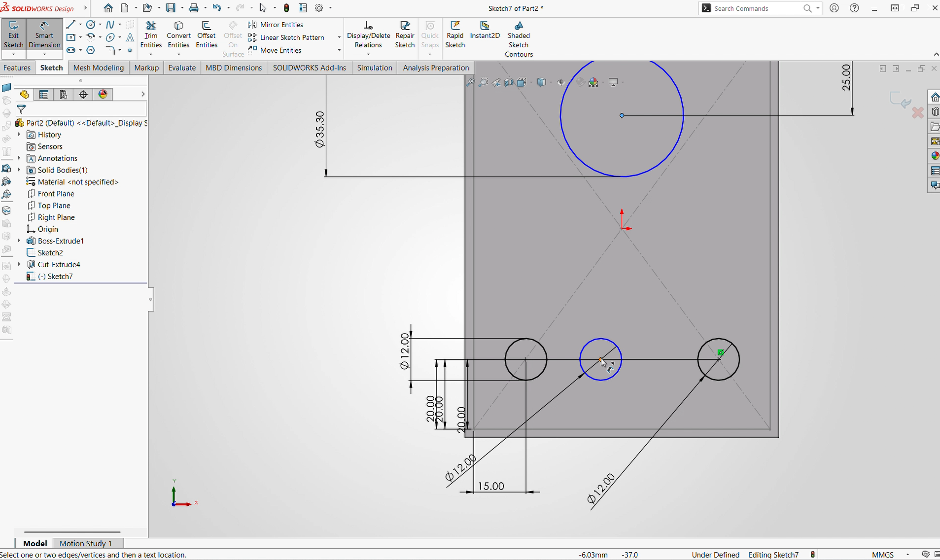This screenshot has height=560, width=940.
Task: Click the 15.00 dimension value
Action: point(491,486)
